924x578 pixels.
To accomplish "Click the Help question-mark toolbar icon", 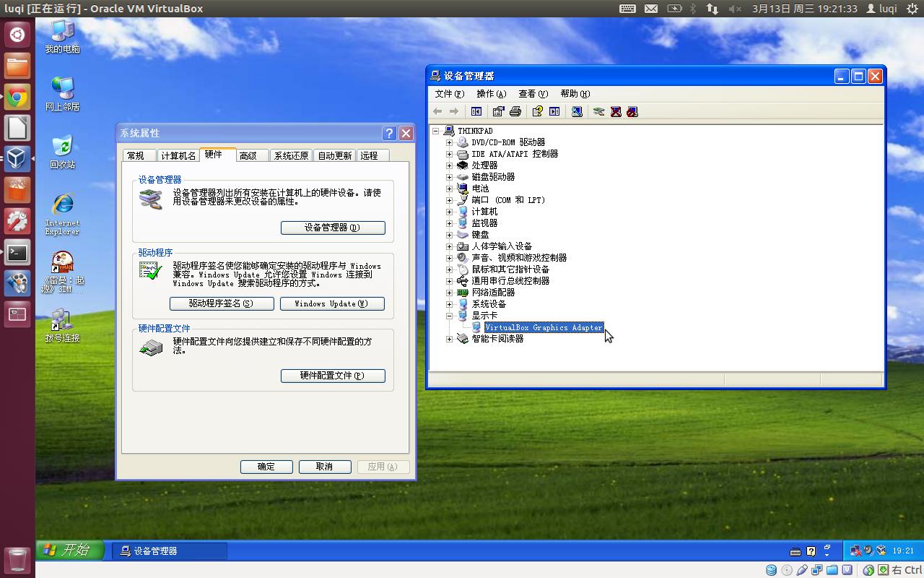I will [x=537, y=111].
